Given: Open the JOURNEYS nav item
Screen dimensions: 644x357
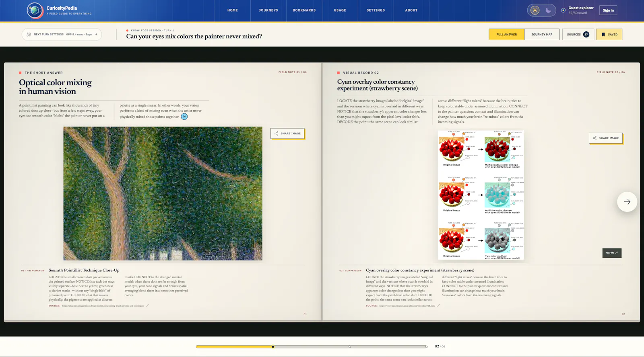Looking at the screenshot, I should point(268,10).
